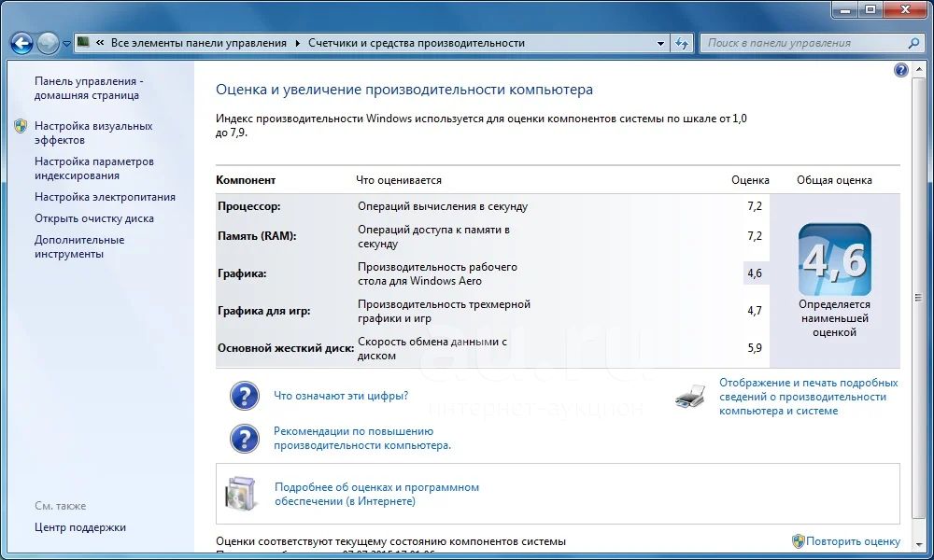934x560 pixels.
Task: Select the 'Память (RAM):' row label
Action: point(257,235)
